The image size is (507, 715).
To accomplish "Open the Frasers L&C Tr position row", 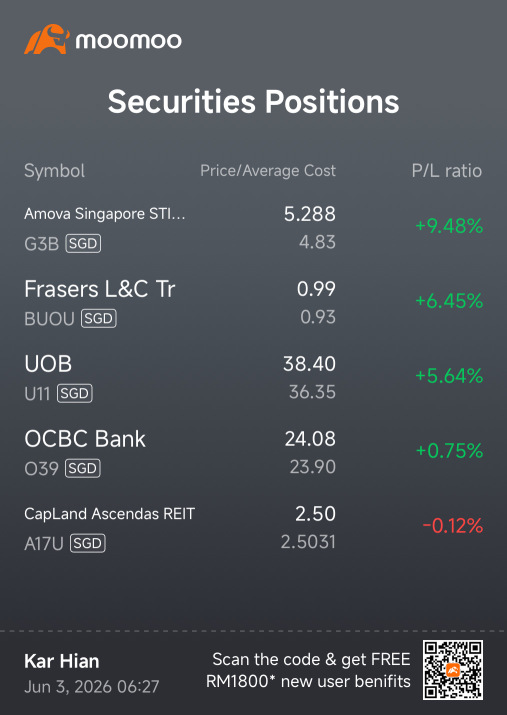I will 254,302.
